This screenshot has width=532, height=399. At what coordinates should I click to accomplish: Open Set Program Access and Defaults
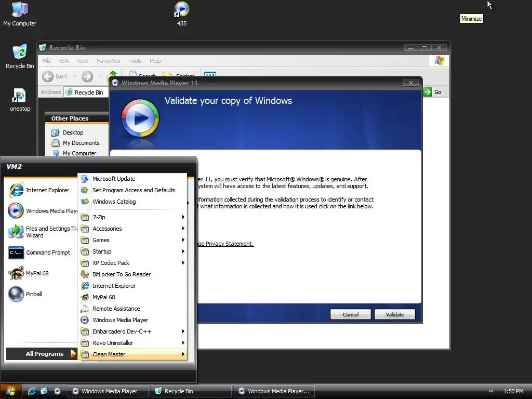click(x=132, y=190)
